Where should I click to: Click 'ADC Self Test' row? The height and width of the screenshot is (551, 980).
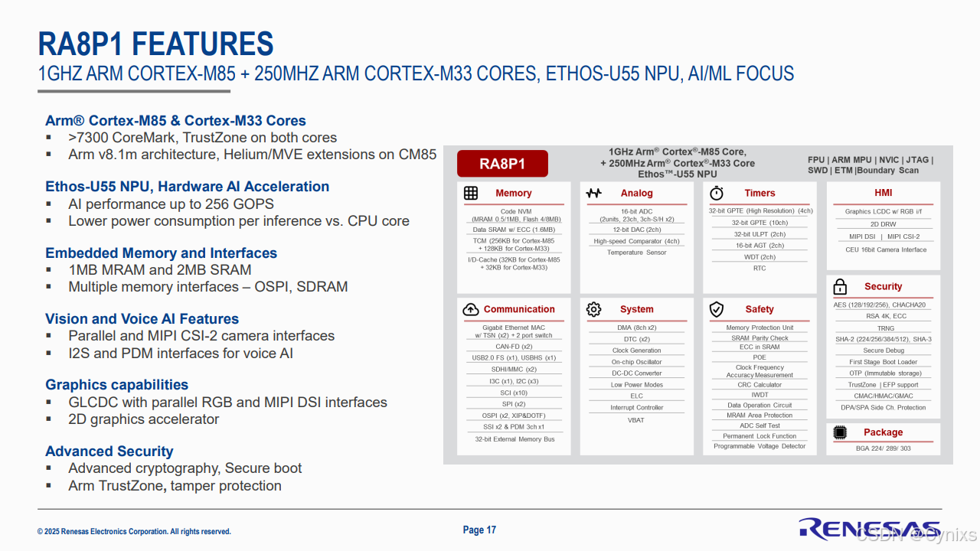point(759,425)
